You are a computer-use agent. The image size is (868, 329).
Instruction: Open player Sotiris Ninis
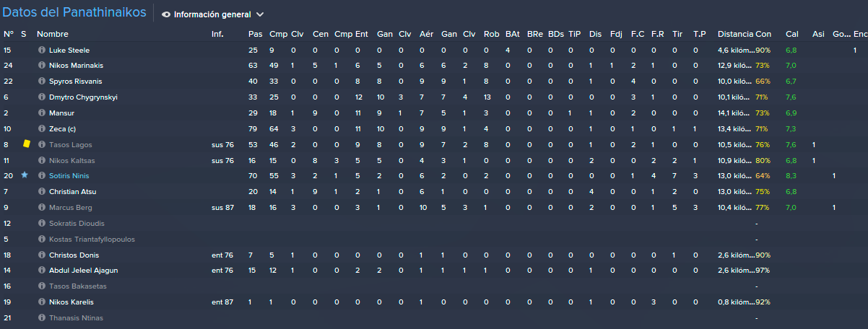[69, 176]
